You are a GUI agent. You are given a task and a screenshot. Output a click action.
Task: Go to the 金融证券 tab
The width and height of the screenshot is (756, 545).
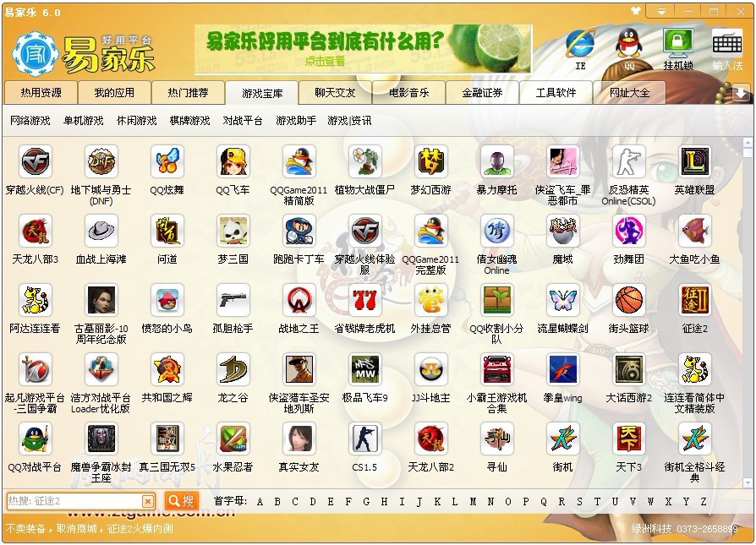coord(482,92)
